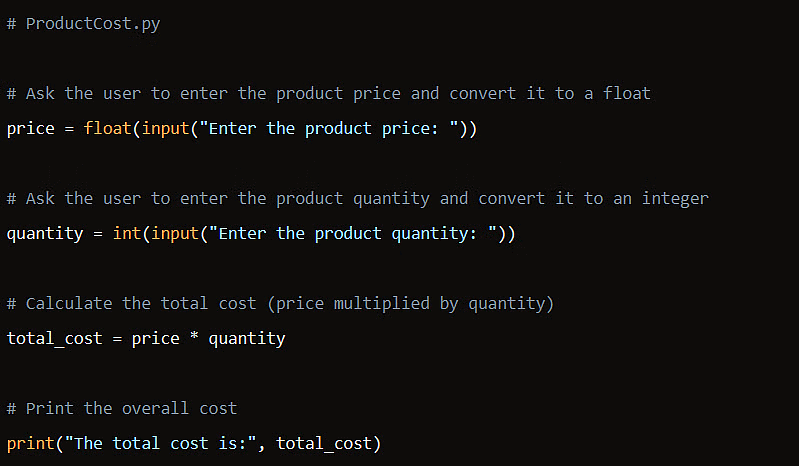Click the comment about converting to an integer
The image size is (799, 466).
358,199
